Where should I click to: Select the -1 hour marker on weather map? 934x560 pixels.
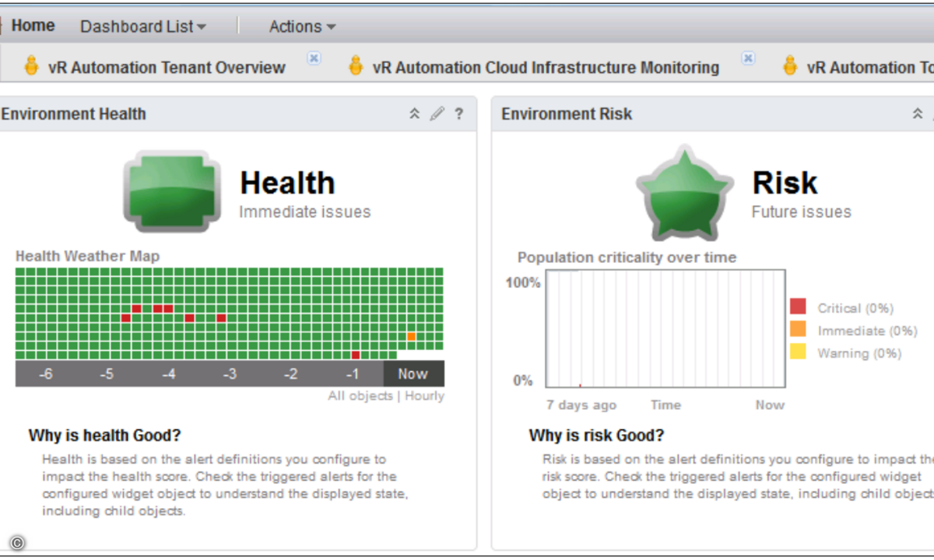(353, 374)
